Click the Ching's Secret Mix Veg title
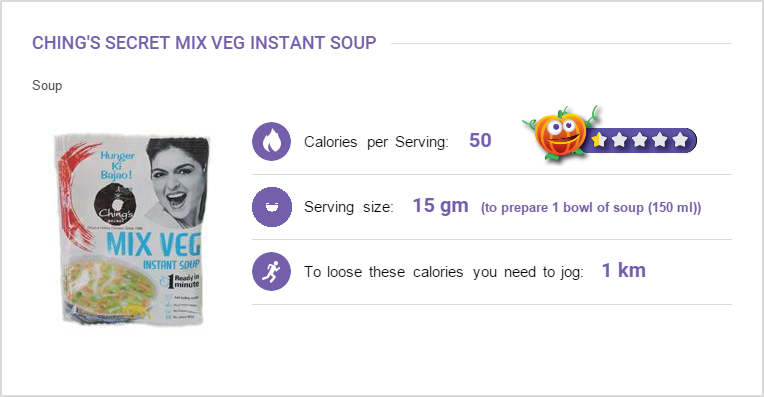Screen dimensions: 764x397 [204, 43]
